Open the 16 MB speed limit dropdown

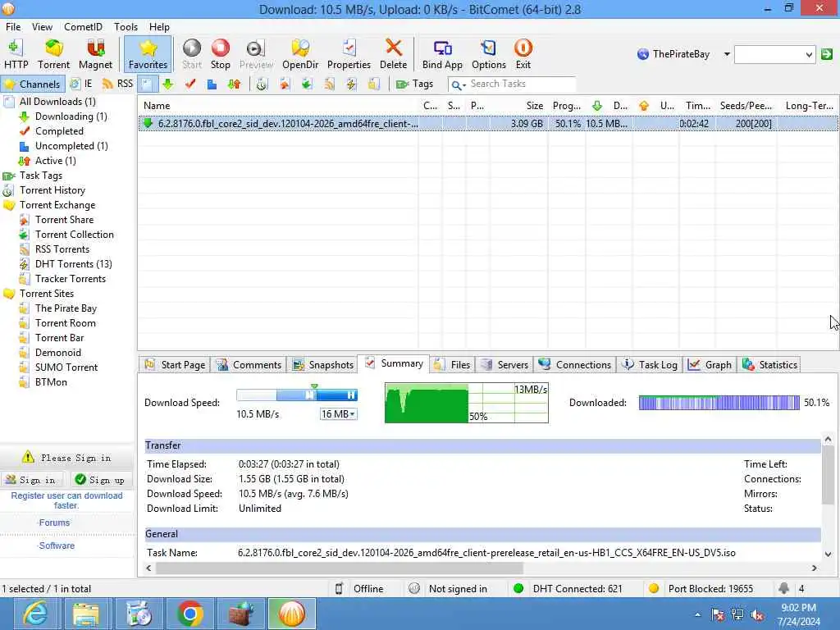point(339,414)
